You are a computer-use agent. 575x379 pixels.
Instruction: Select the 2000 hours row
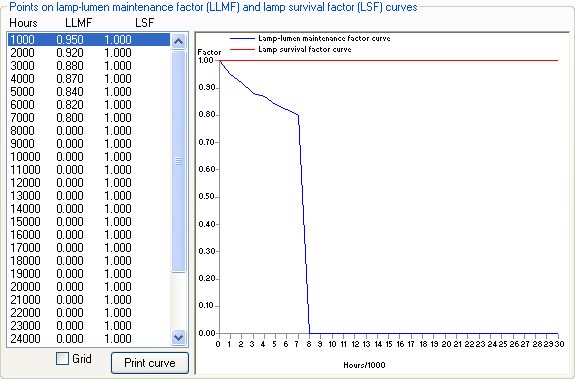[89, 53]
